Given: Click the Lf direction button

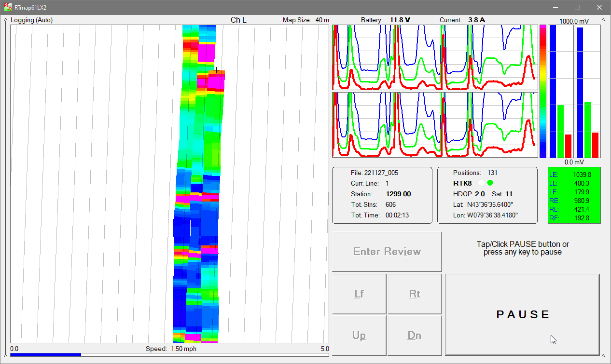Looking at the screenshot, I should 359,294.
